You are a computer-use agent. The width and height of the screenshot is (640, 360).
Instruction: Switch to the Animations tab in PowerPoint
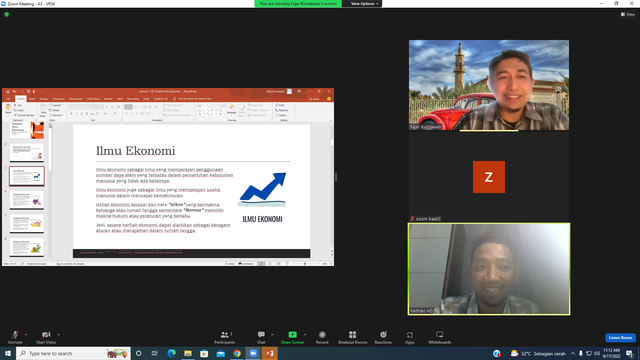point(76,99)
